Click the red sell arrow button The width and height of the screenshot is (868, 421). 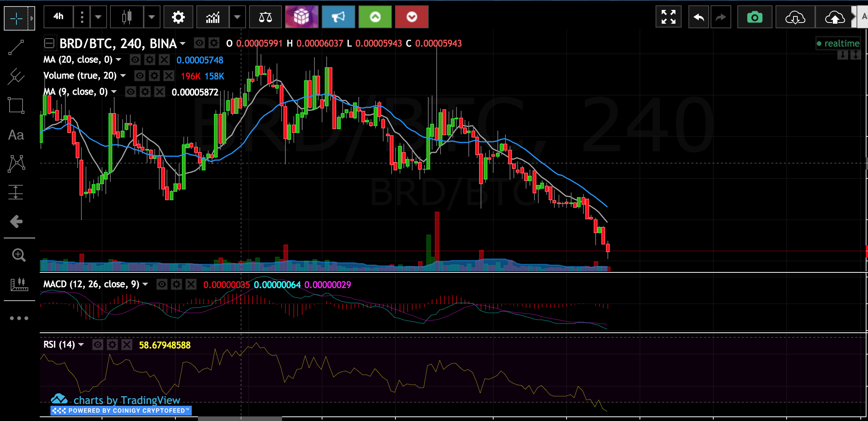(x=411, y=17)
